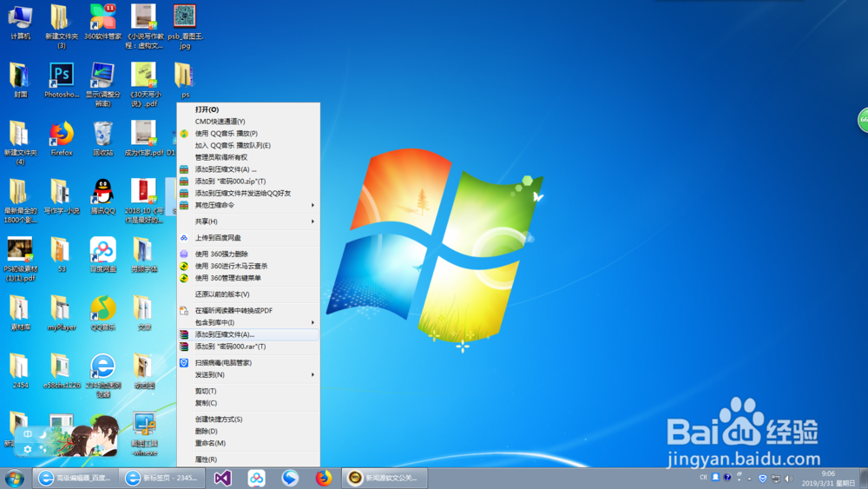
Task: Choose 加入 QQ音乐 播放队列(E)
Action: (x=248, y=146)
